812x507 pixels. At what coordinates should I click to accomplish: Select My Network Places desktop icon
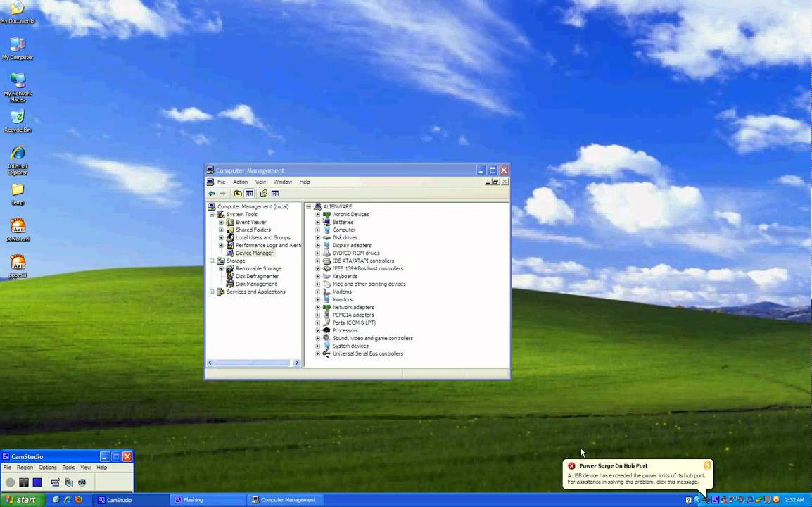pyautogui.click(x=18, y=87)
